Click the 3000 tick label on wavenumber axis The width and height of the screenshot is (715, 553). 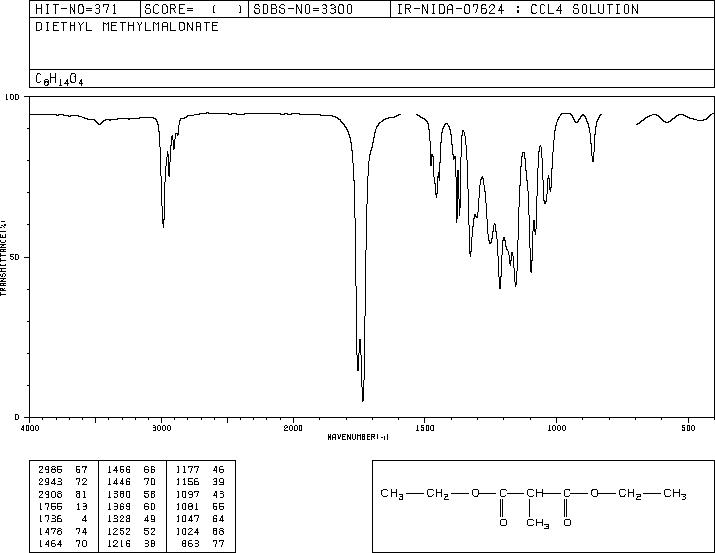click(161, 428)
